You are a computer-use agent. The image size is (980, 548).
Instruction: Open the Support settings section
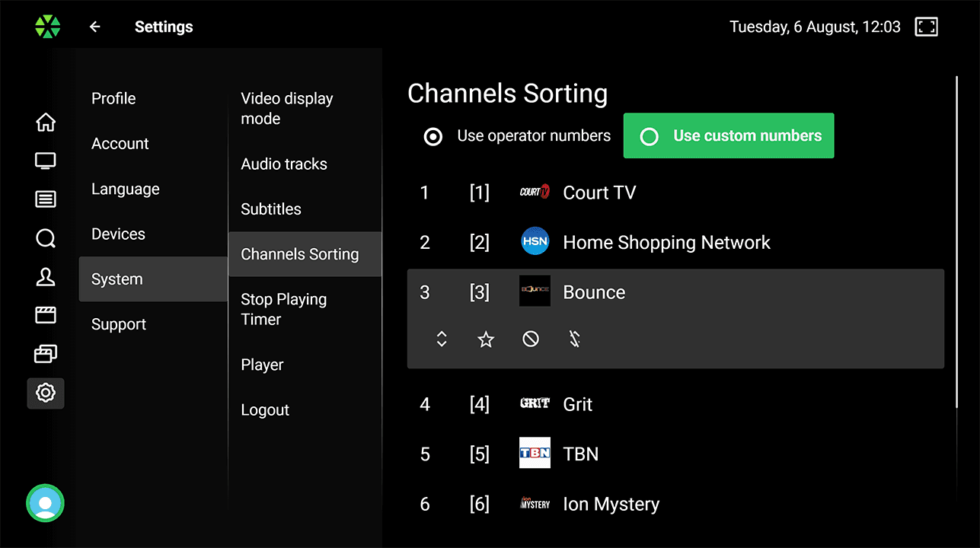point(119,324)
